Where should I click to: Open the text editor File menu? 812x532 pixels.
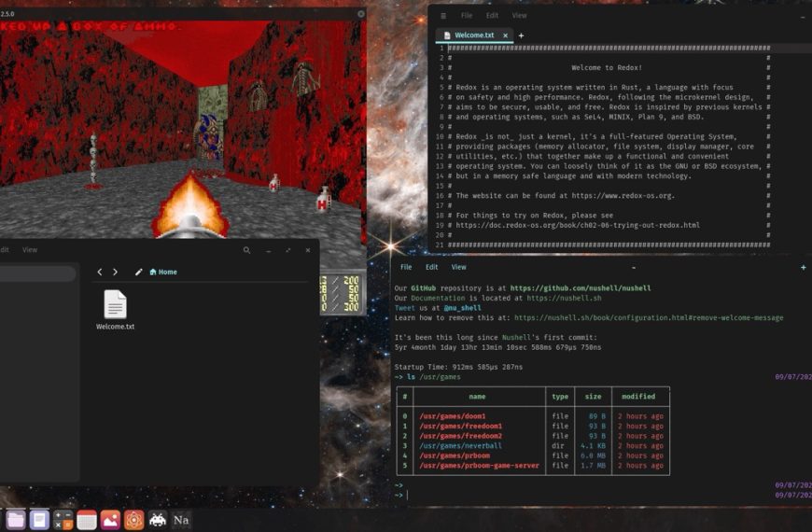[467, 16]
